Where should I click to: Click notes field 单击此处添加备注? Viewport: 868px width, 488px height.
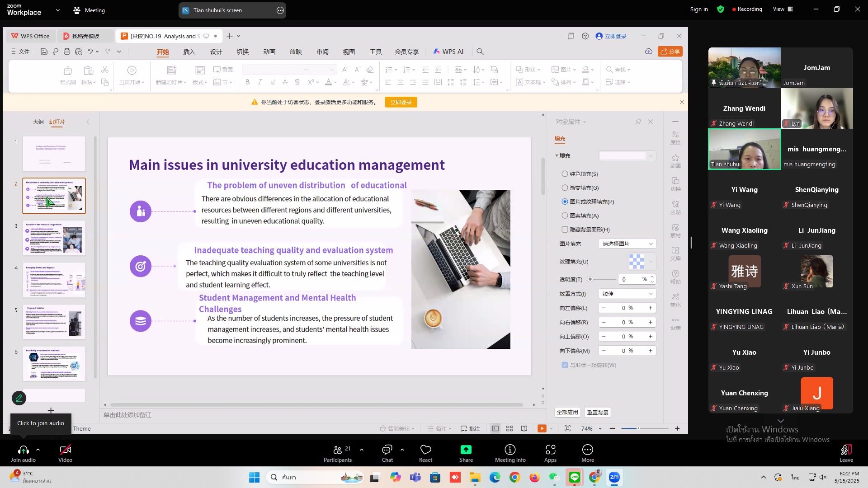click(127, 415)
